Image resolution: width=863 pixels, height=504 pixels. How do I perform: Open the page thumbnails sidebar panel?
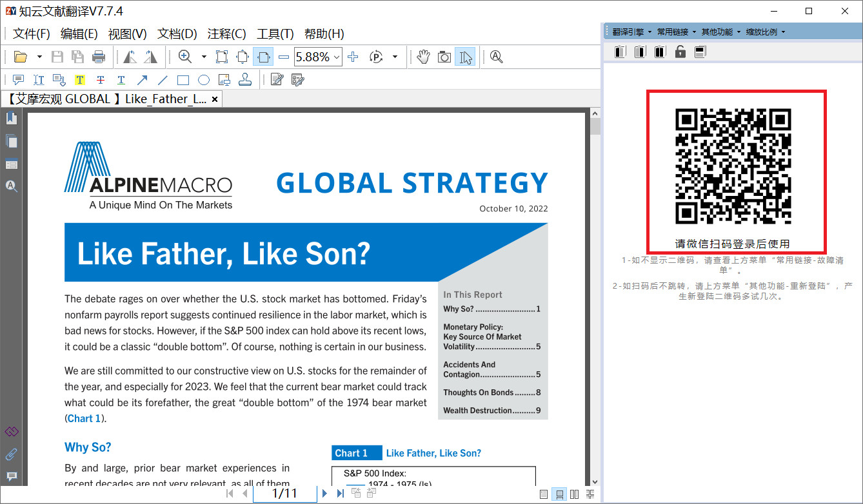(12, 141)
